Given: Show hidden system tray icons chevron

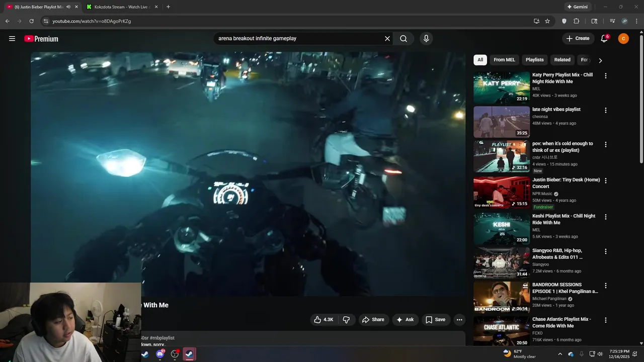Looking at the screenshot, I should pyautogui.click(x=560, y=354).
